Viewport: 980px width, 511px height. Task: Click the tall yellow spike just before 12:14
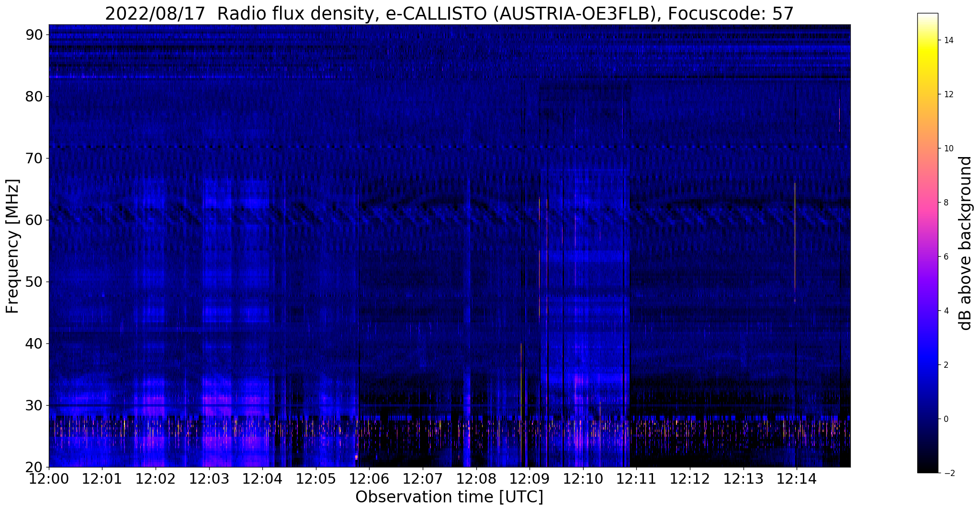[795, 242]
